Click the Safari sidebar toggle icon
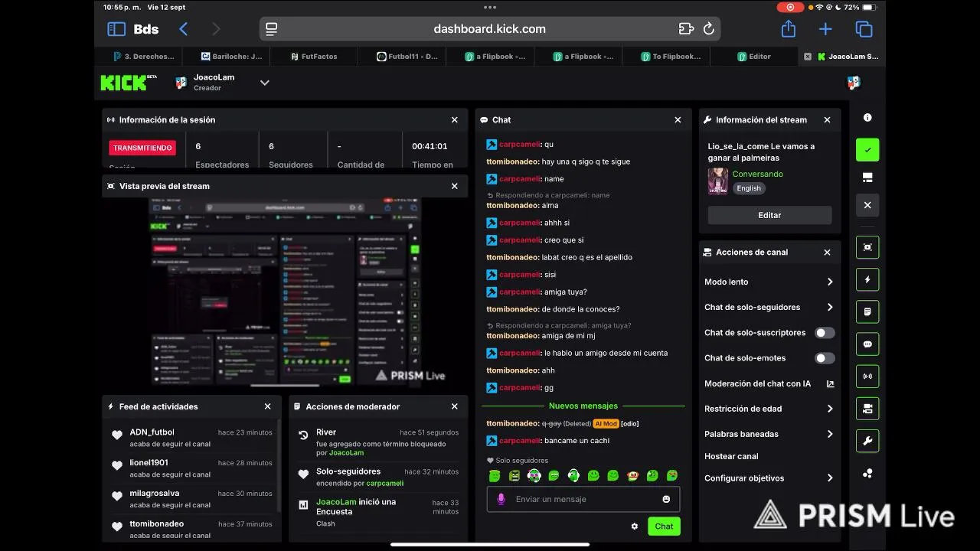Image resolution: width=980 pixels, height=551 pixels. [x=116, y=29]
